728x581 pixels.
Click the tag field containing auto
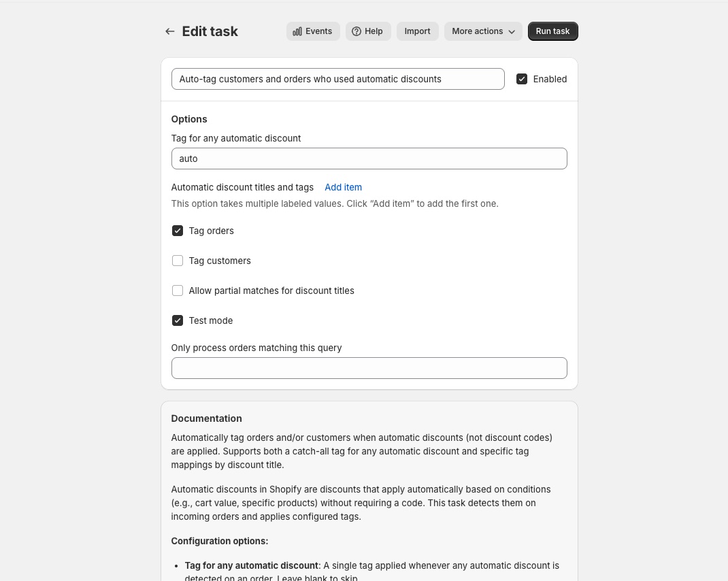point(369,159)
